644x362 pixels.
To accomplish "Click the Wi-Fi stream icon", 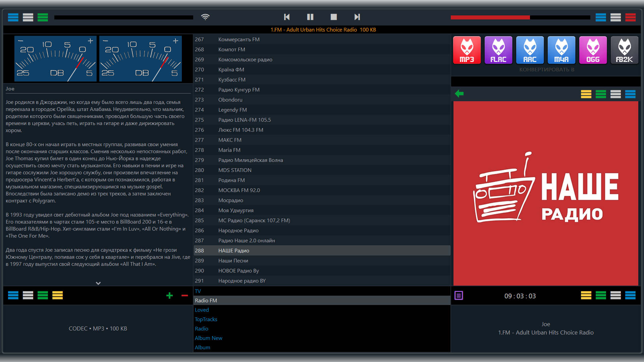I will tap(205, 17).
